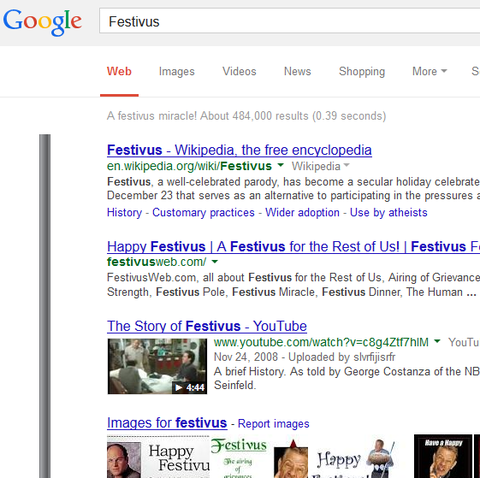The height and width of the screenshot is (478, 480).
Task: Expand the More dropdown menu
Action: (429, 71)
